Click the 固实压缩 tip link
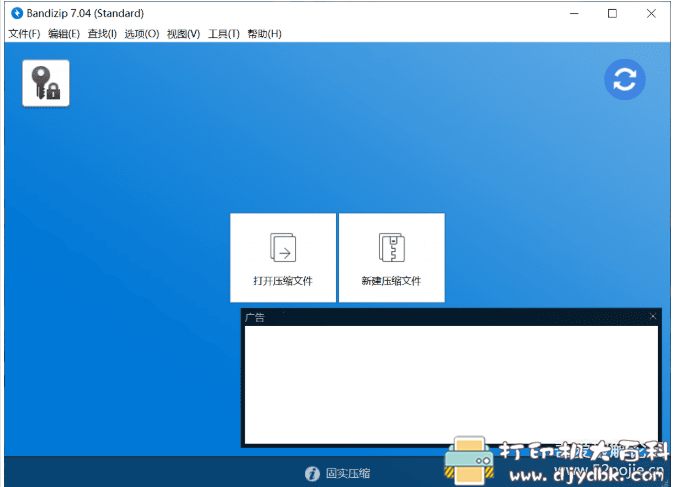The image size is (674, 487). 348,474
